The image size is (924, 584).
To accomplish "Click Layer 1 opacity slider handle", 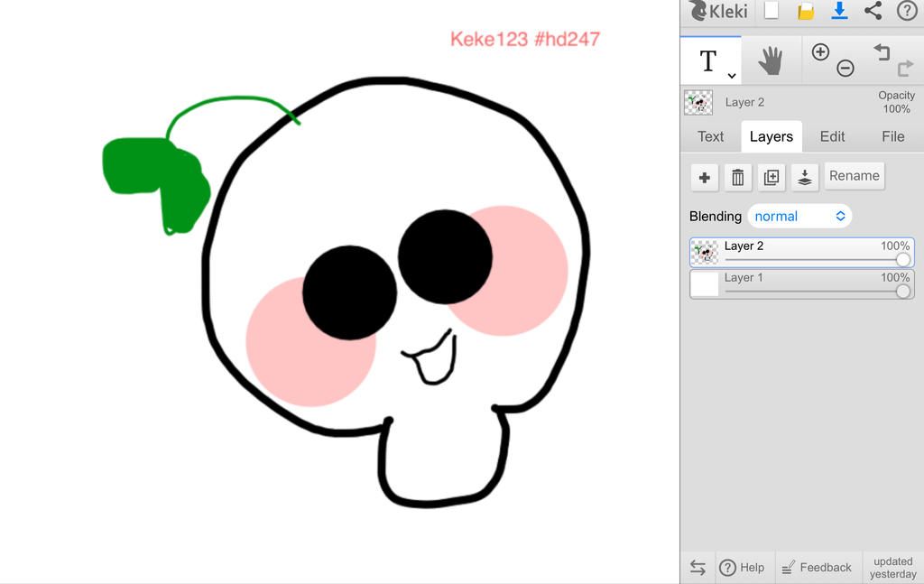I will click(902, 292).
